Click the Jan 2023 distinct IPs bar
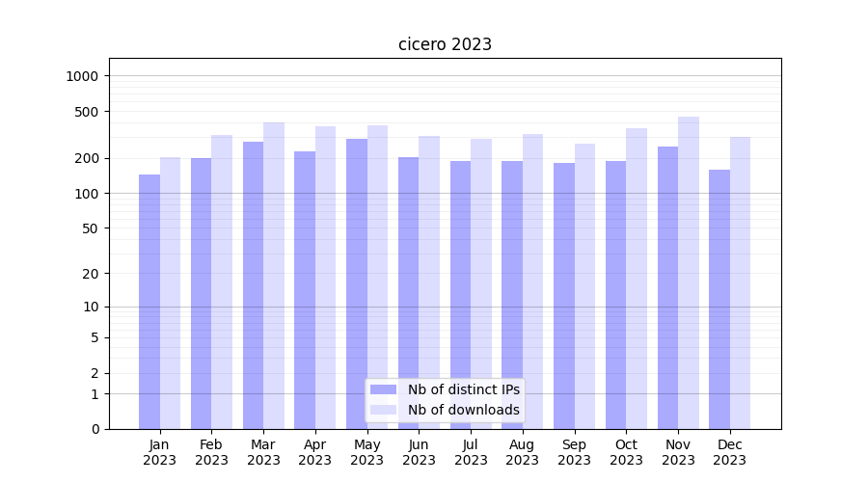Viewport: 868px width, 482px height. (149, 302)
